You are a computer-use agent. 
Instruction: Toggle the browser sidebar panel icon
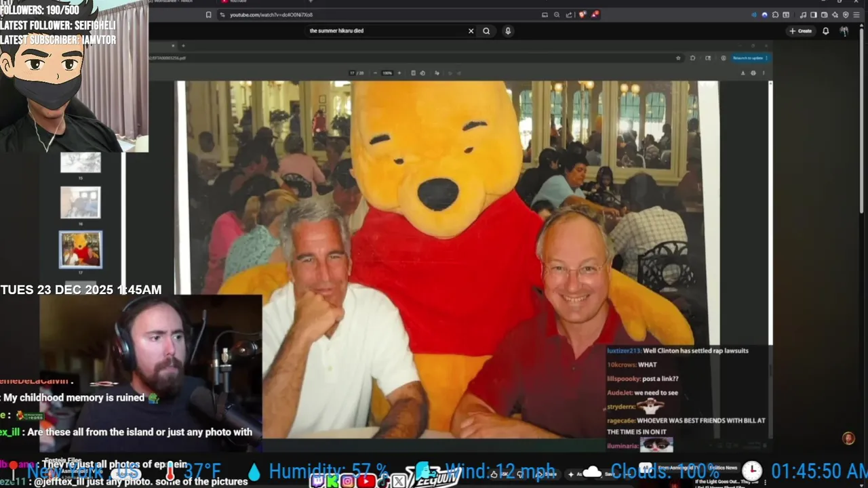click(814, 15)
